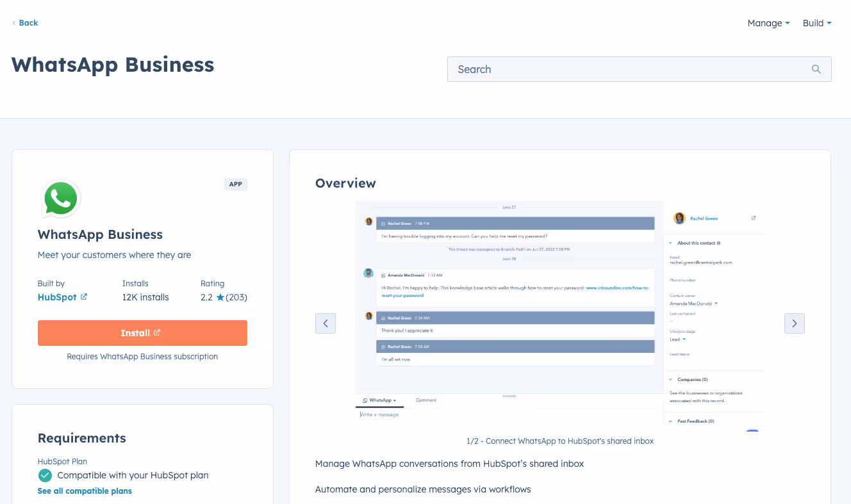This screenshot has width=851, height=504.
Task: Click the green compatibility checkmark icon
Action: [45, 475]
